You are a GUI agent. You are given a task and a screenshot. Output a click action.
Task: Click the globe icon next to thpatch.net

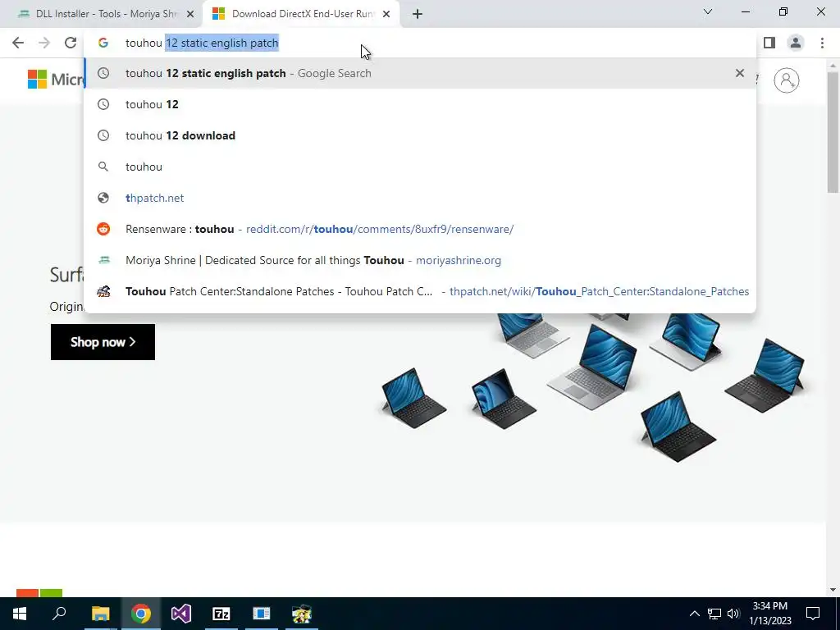(103, 198)
